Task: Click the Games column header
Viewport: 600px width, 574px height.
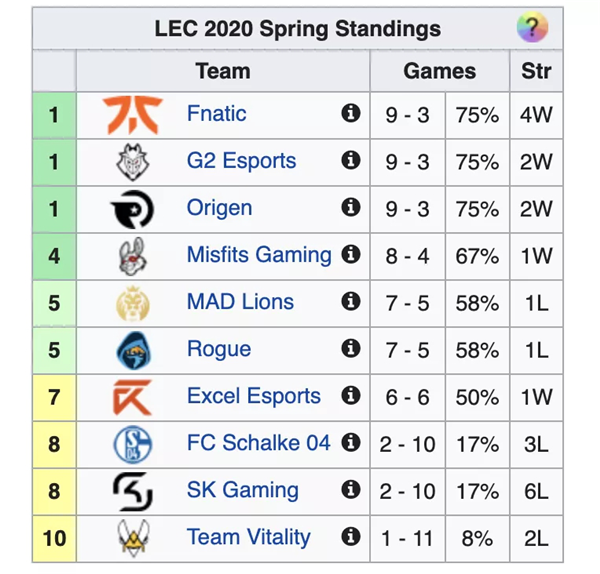Action: (440, 71)
